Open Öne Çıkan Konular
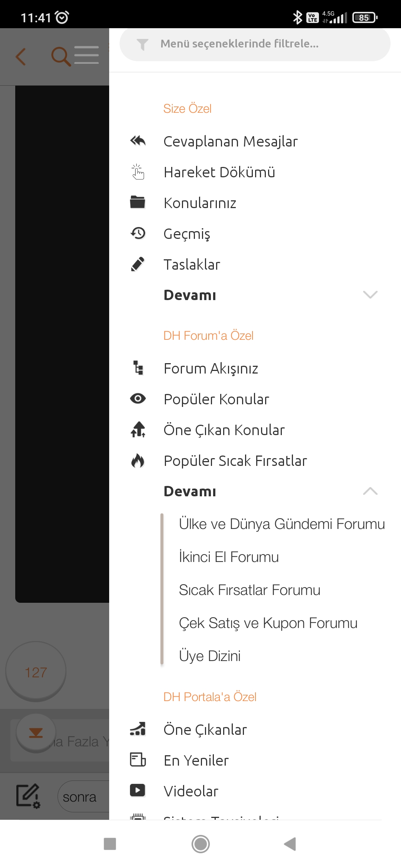This screenshot has width=401, height=868. pos(224,430)
